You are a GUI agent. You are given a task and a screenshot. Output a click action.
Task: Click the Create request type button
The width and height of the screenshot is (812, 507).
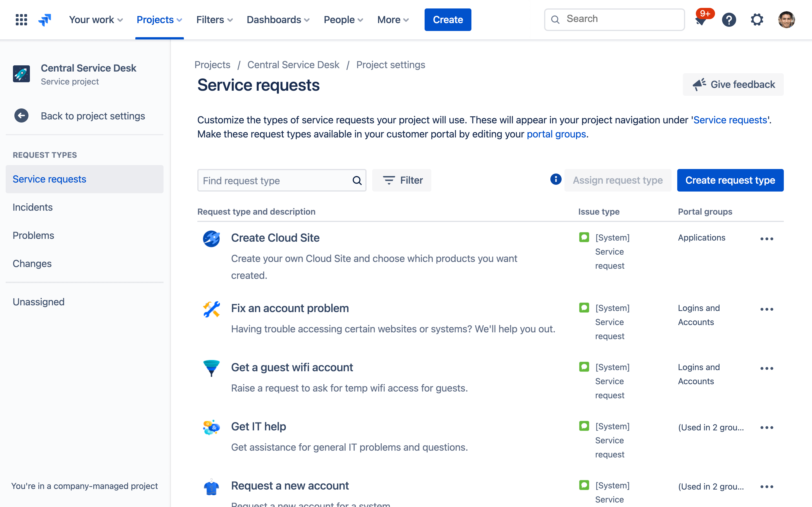point(731,180)
